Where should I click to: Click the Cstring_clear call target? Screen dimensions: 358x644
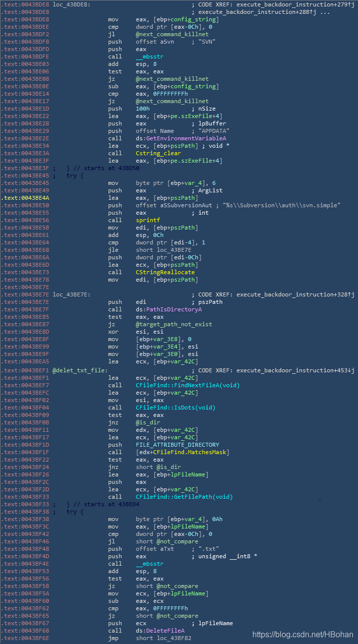point(158,153)
